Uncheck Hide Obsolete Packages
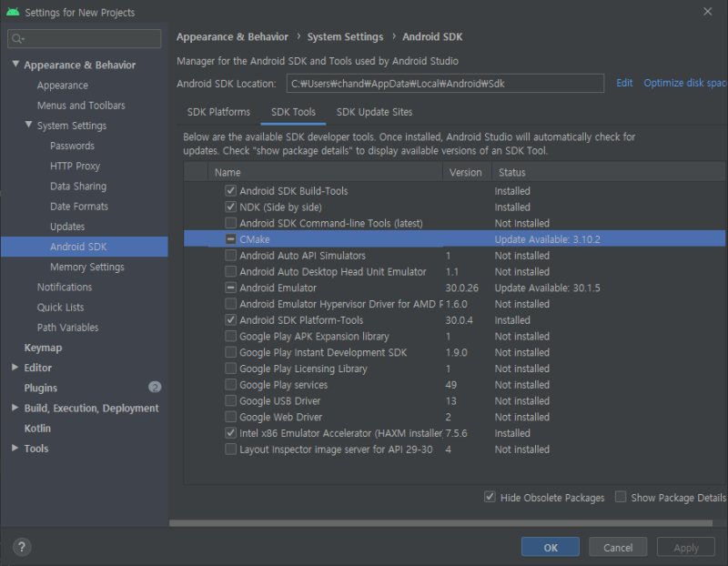The width and height of the screenshot is (728, 566). 490,498
